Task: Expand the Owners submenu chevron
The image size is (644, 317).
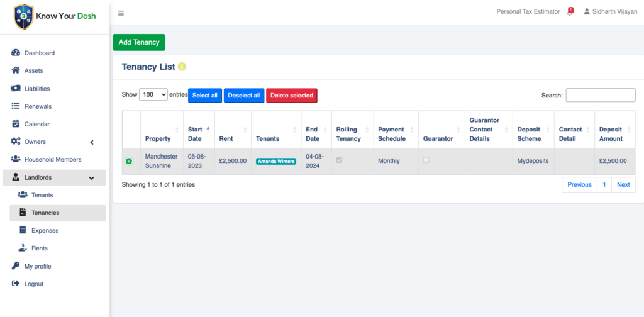Action: coord(92,142)
